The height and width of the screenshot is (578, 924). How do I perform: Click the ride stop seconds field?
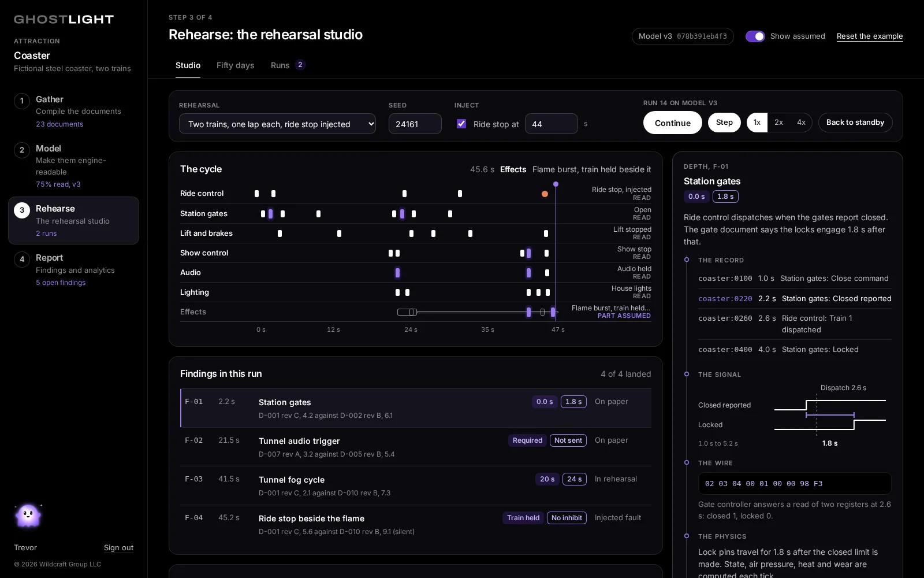pos(552,124)
